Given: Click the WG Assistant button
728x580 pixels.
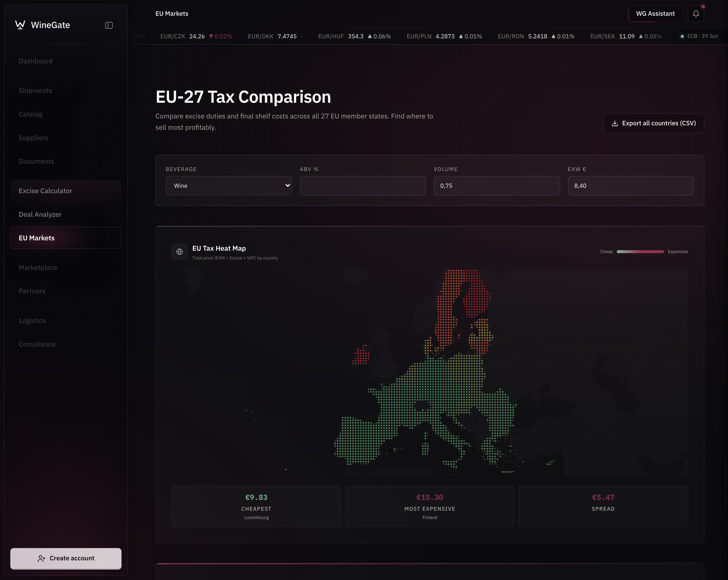Looking at the screenshot, I should pyautogui.click(x=655, y=14).
